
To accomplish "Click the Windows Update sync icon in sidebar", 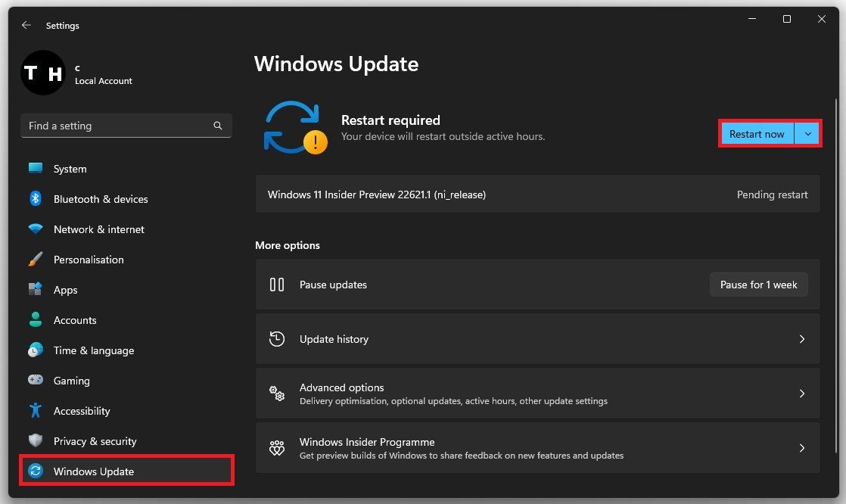I will click(x=36, y=471).
